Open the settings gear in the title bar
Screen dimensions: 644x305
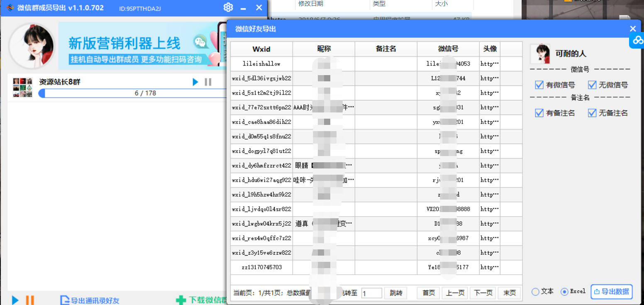coord(228,7)
